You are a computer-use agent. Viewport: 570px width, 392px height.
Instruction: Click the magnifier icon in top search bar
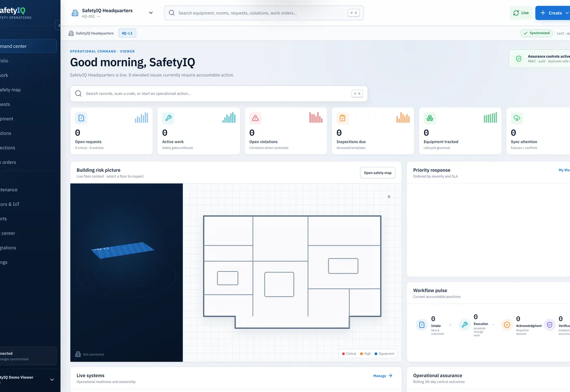click(x=172, y=13)
